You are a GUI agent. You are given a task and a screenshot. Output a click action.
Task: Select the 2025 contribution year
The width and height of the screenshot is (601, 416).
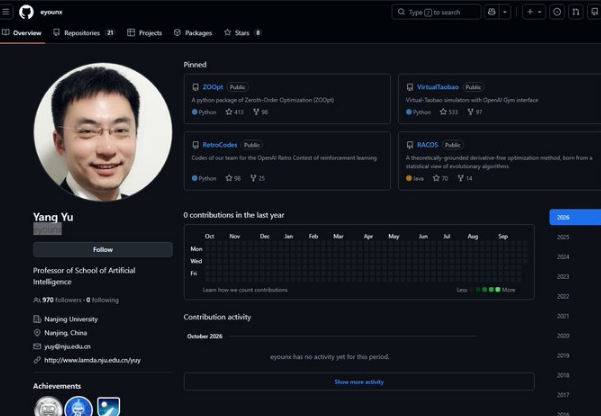(x=563, y=237)
